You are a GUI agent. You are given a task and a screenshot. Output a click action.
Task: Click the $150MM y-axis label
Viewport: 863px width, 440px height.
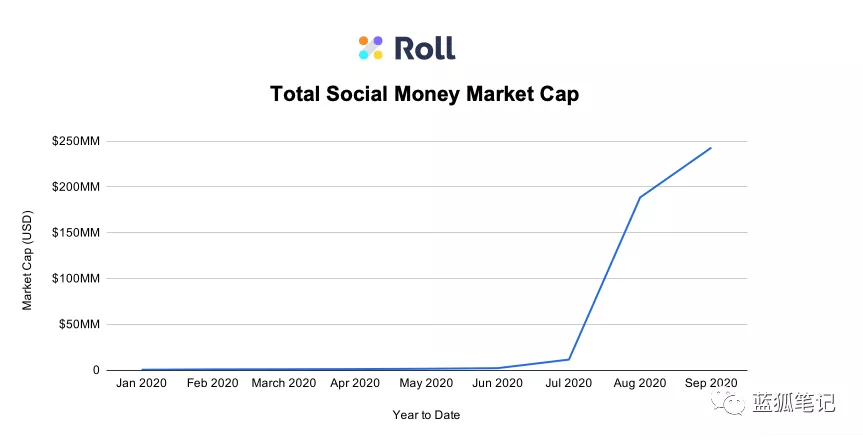coord(77,233)
